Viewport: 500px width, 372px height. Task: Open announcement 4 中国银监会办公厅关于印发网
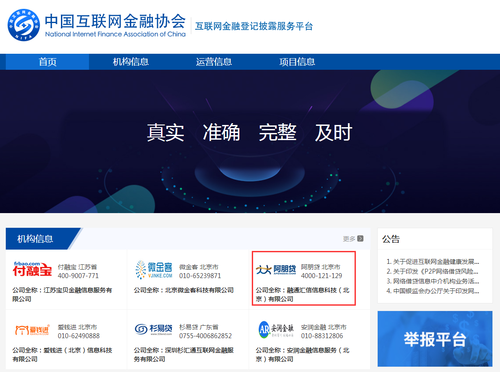(433, 291)
